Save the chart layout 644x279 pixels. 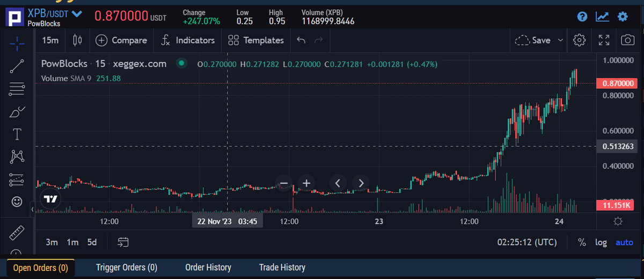point(533,40)
